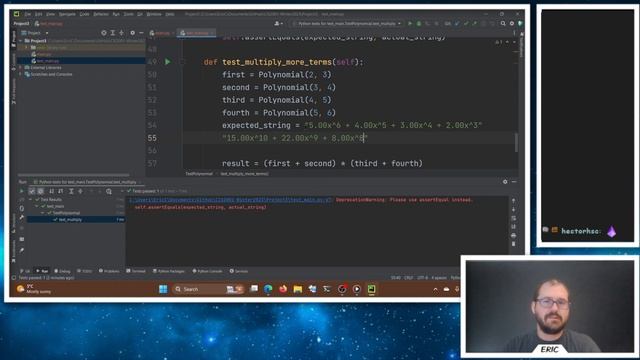Rerun tests in Run panel
640x360 pixels.
point(22,191)
